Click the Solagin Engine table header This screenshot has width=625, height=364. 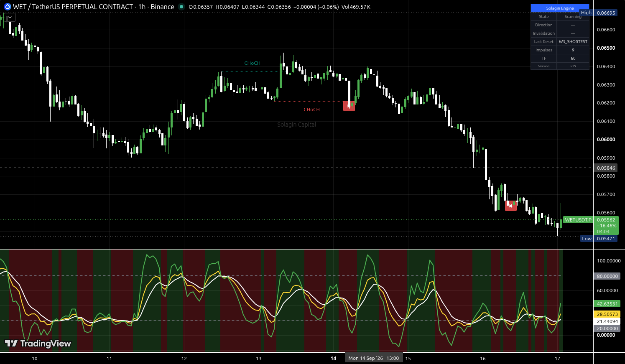[x=560, y=8]
